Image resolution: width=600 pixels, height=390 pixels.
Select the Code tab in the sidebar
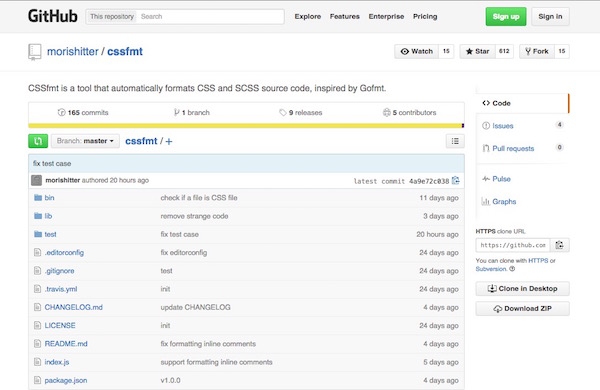tap(522, 103)
